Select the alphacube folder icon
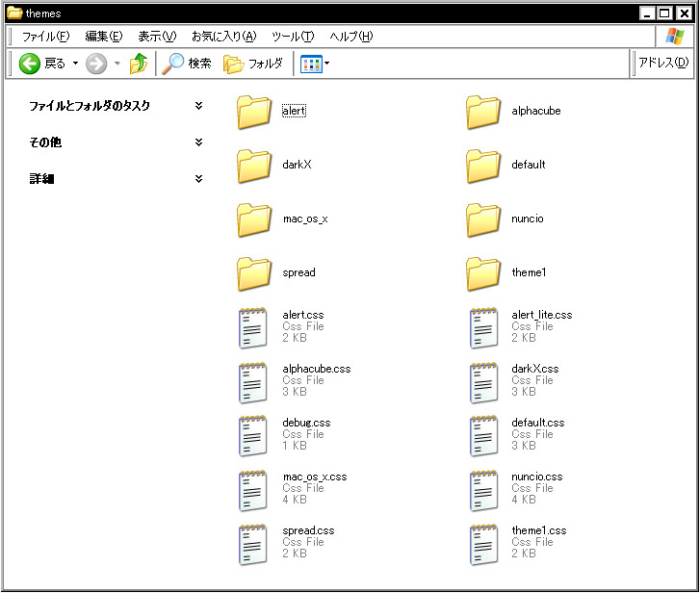 pos(483,113)
